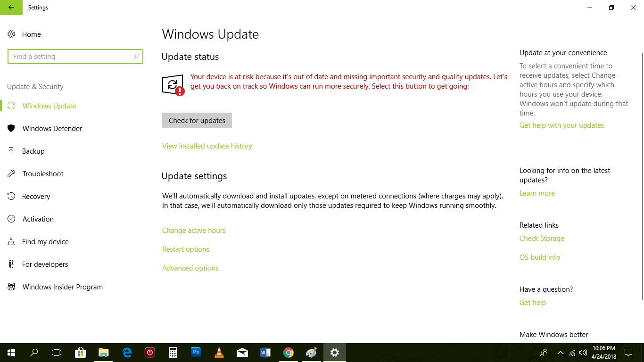Viewport: 644px width, 362px height.
Task: Open File Explorer from taskbar
Action: (x=103, y=353)
